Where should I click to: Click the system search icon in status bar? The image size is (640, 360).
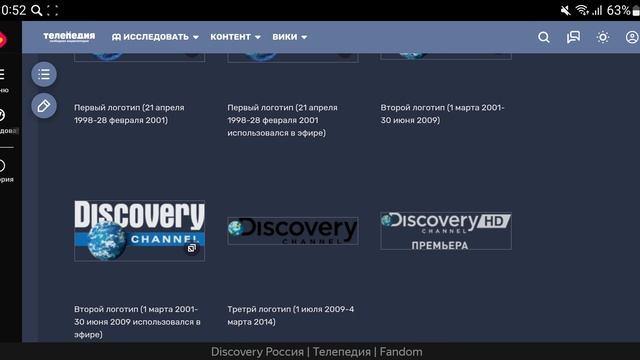coord(37,10)
